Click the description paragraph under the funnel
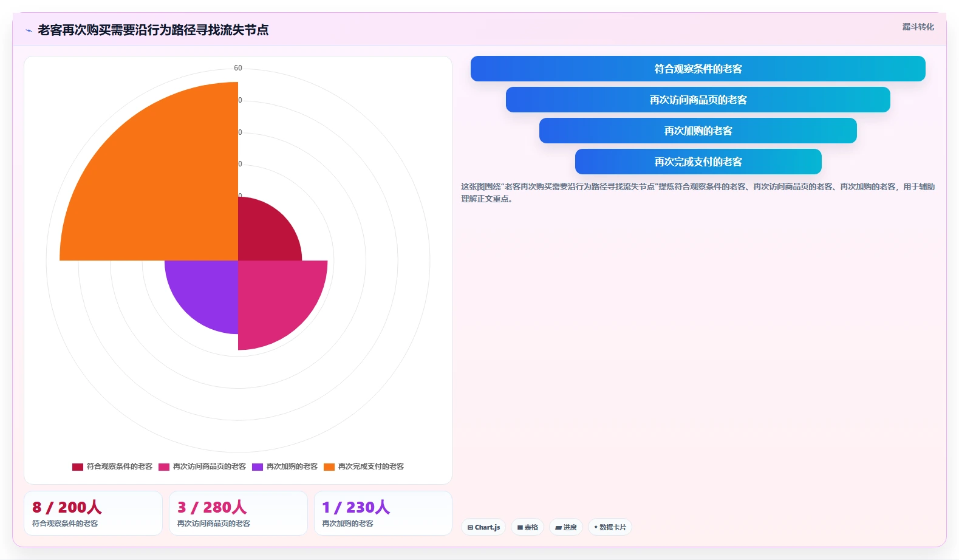 pos(698,193)
